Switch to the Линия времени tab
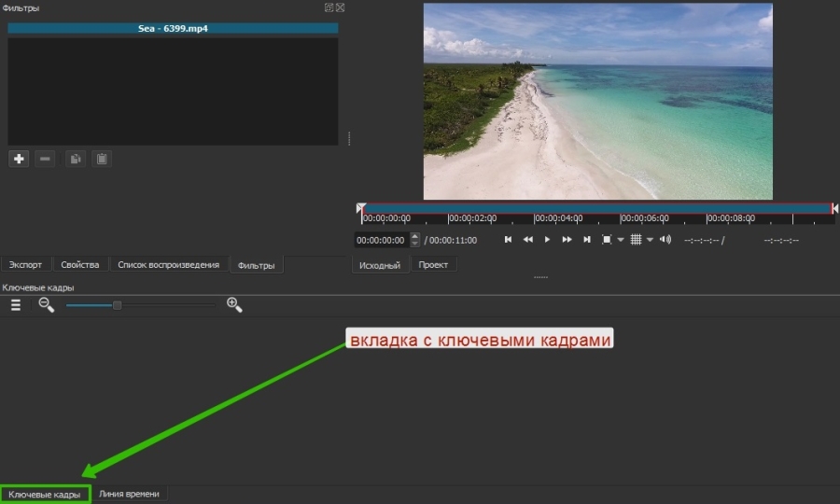 [x=129, y=494]
